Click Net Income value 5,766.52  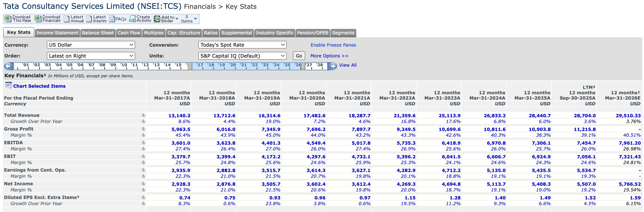630,184
